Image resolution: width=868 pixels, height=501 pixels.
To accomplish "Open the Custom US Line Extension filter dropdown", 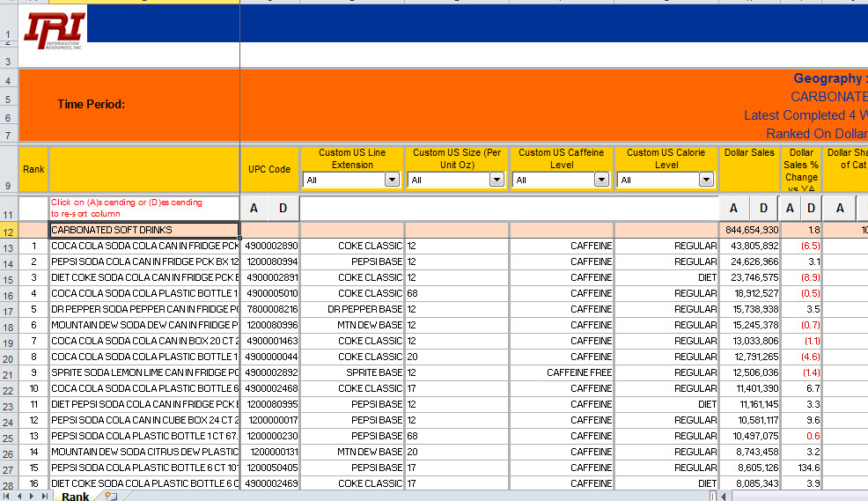I will [392, 180].
